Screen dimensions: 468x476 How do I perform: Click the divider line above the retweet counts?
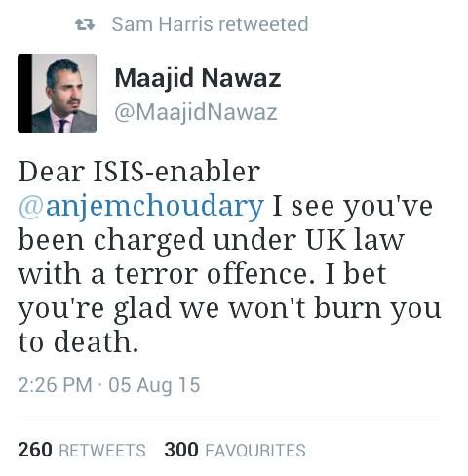(x=234, y=416)
